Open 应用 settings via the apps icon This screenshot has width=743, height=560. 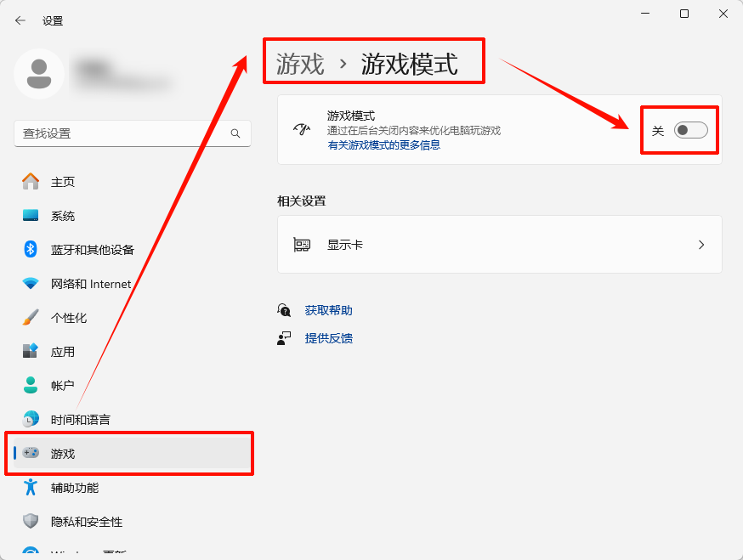(29, 351)
